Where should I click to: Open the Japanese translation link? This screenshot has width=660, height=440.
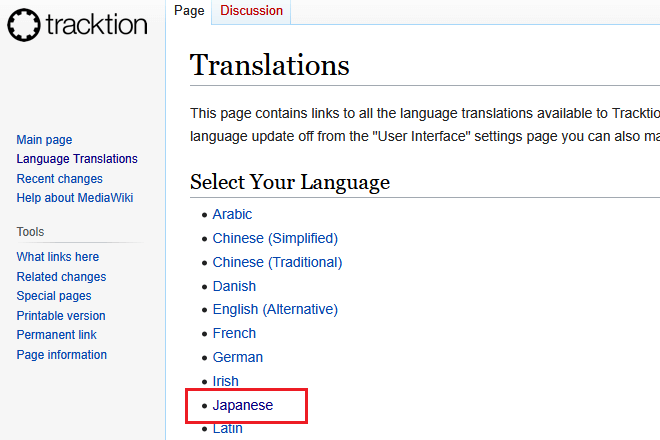243,405
